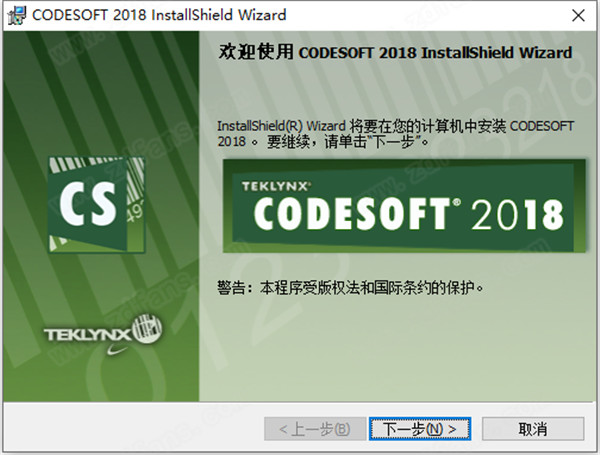Close the InstallShield Wizard window
This screenshot has height=455, width=600.
[578, 15]
